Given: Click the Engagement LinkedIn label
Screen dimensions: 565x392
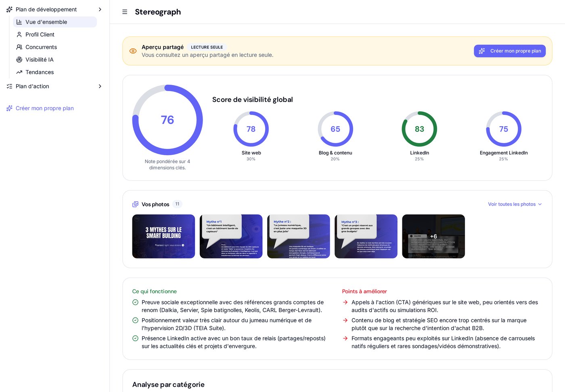Looking at the screenshot, I should 504,153.
